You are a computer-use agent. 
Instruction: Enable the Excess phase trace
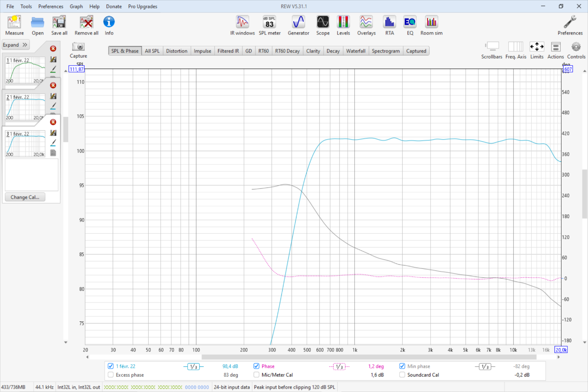coord(111,375)
